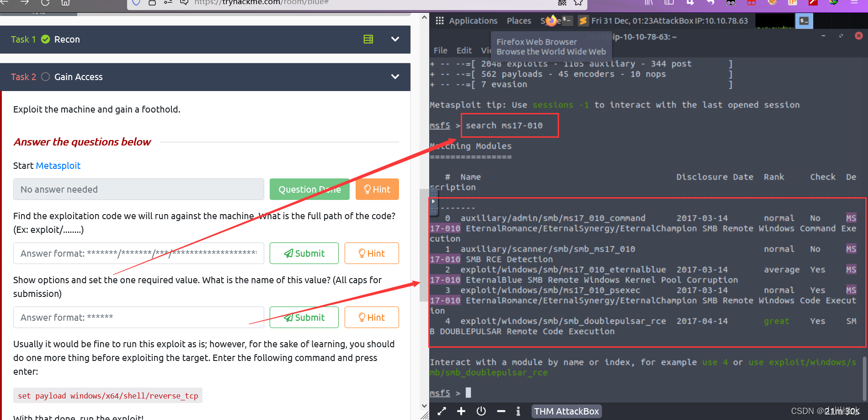Open the terminal Edit menu
Viewport: 868px width, 420px height.
coord(464,50)
